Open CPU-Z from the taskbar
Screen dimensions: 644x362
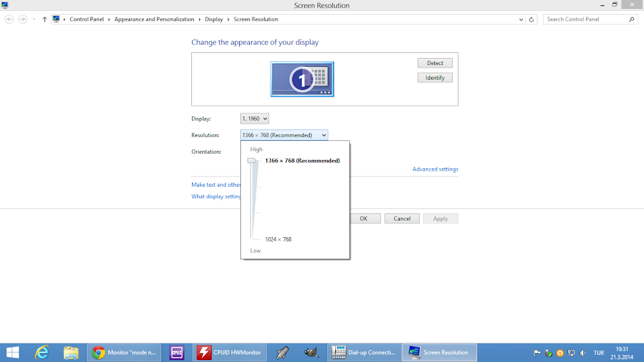point(177,352)
